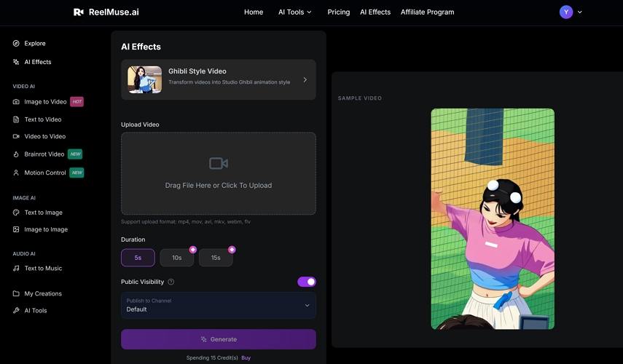Open the Explore sidebar item
The height and width of the screenshot is (364, 623).
(35, 43)
